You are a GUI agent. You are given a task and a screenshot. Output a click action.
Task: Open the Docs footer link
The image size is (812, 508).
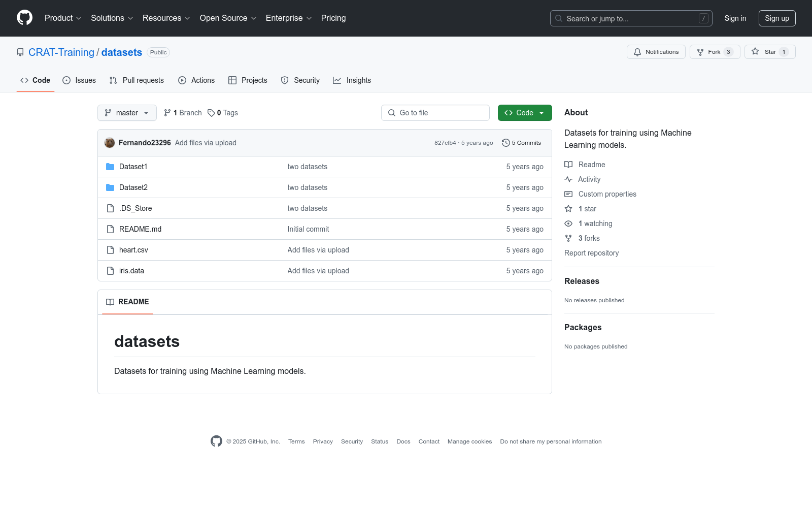tap(403, 441)
